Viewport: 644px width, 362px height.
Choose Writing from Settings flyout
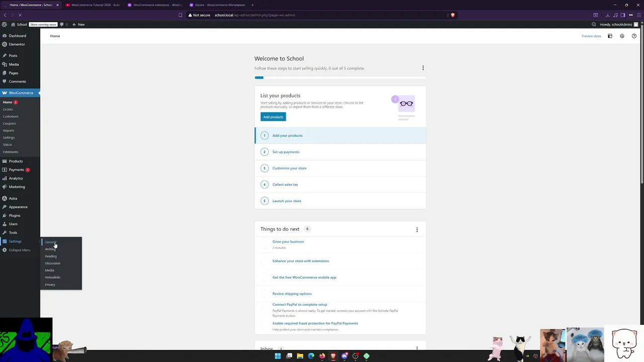pyautogui.click(x=50, y=249)
